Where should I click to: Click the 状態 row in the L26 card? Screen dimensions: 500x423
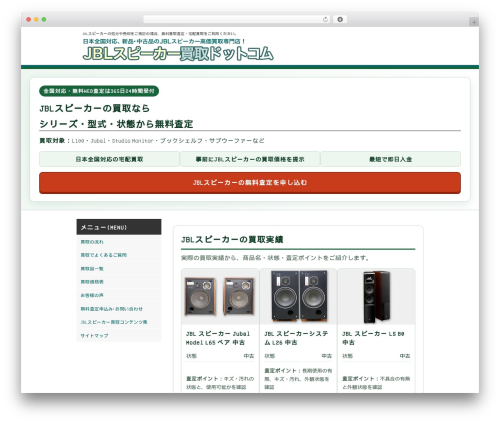coord(298,356)
